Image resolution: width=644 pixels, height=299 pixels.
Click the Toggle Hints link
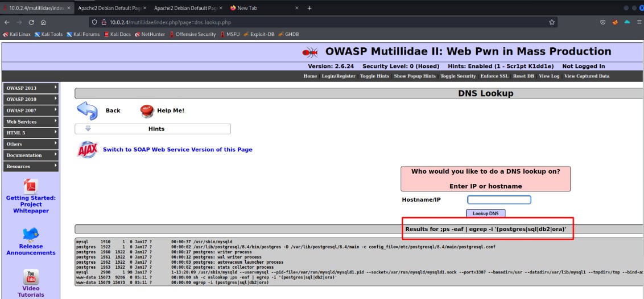point(374,76)
